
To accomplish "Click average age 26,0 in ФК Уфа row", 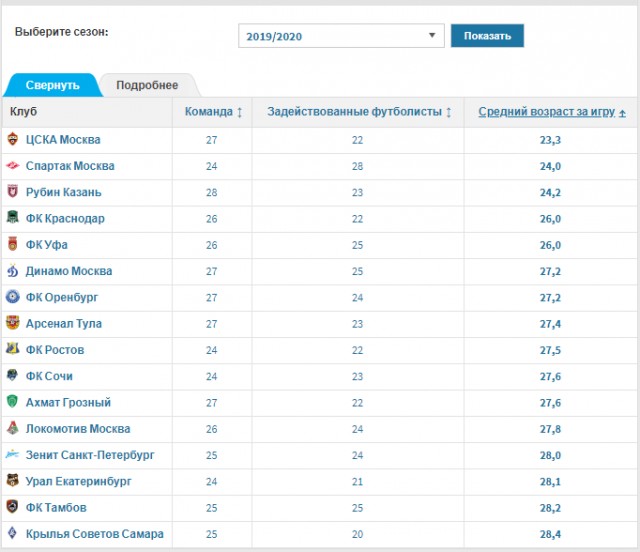I will [550, 245].
